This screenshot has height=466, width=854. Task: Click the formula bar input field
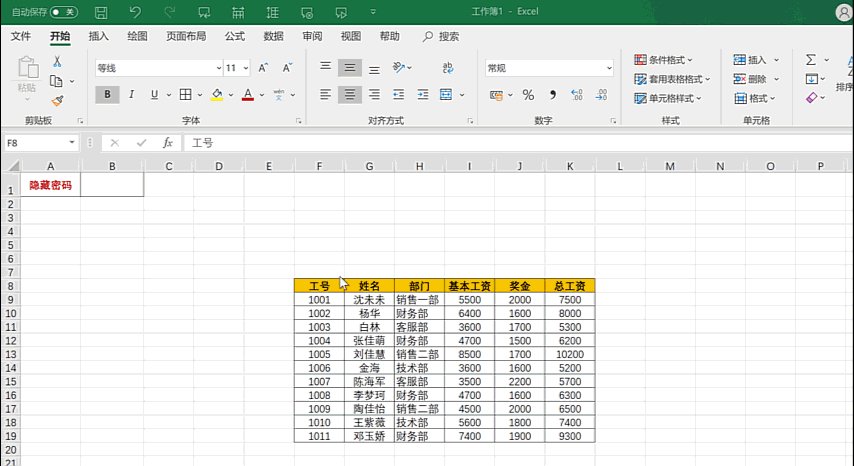click(517, 143)
